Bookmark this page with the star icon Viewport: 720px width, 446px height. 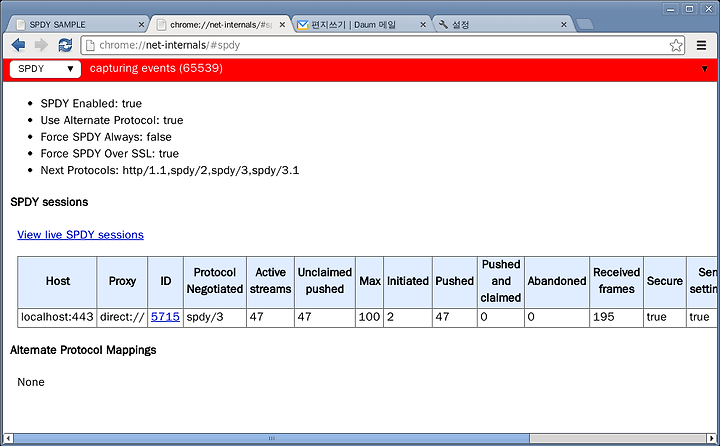(675, 45)
